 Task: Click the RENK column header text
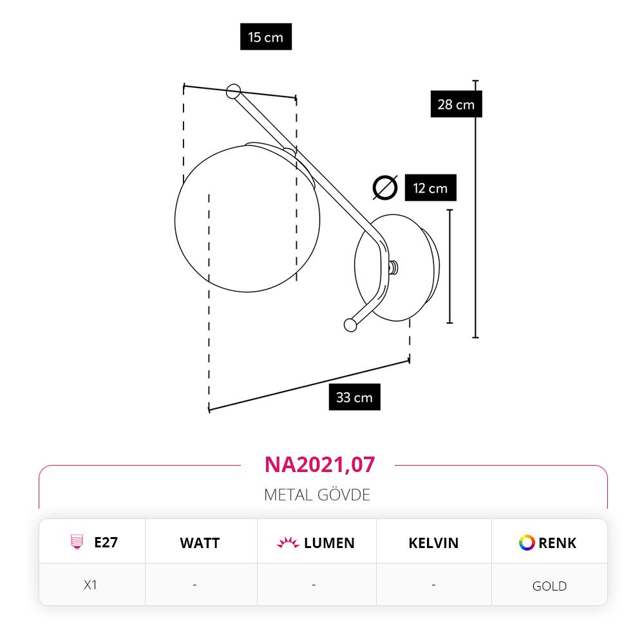557,543
